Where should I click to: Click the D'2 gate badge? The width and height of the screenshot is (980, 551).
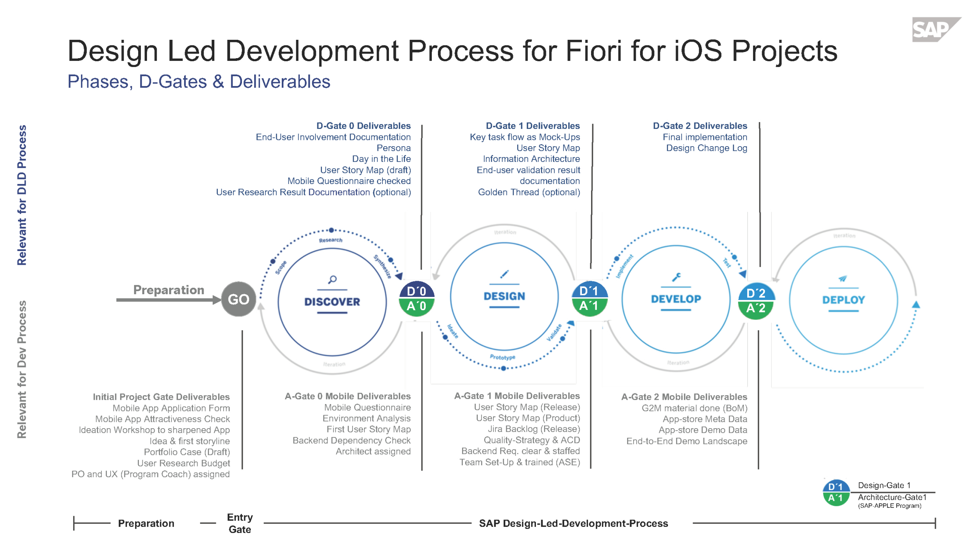pos(756,292)
